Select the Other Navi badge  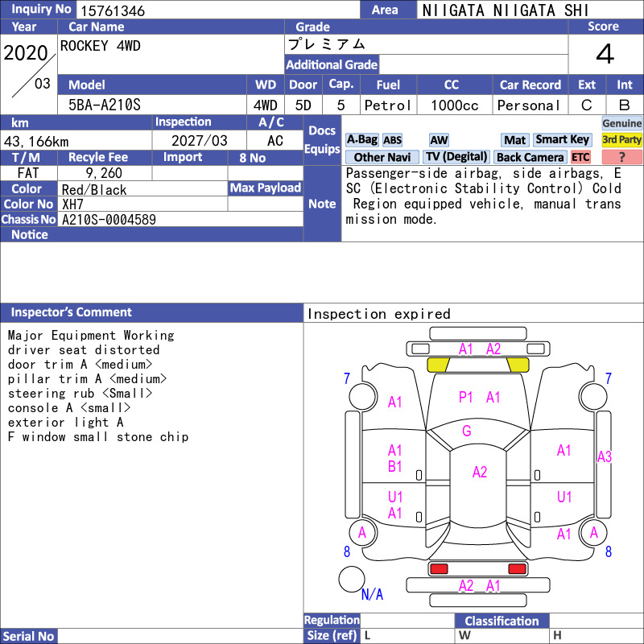[x=382, y=157]
